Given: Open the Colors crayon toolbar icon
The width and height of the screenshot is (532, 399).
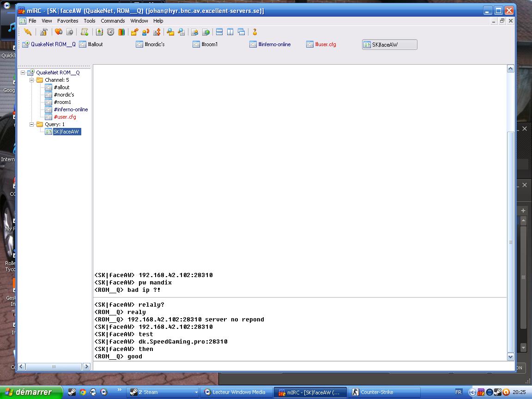Looking at the screenshot, I should pyautogui.click(x=121, y=32).
